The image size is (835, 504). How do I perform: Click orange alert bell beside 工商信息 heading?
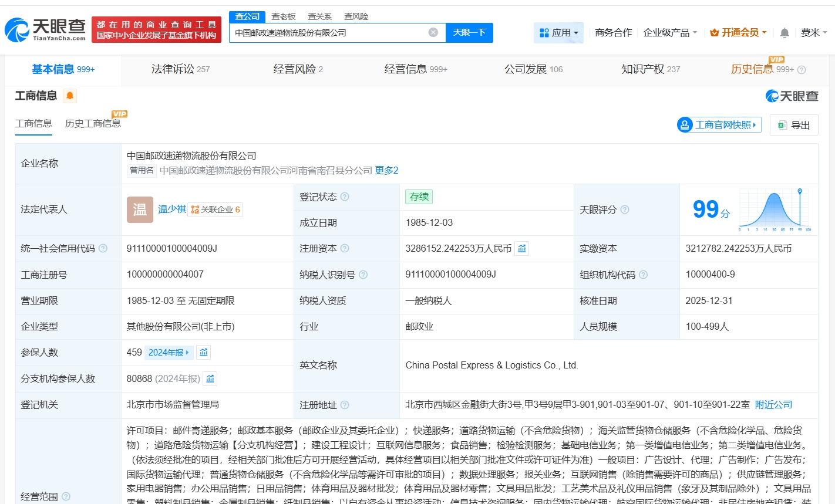pyautogui.click(x=70, y=96)
